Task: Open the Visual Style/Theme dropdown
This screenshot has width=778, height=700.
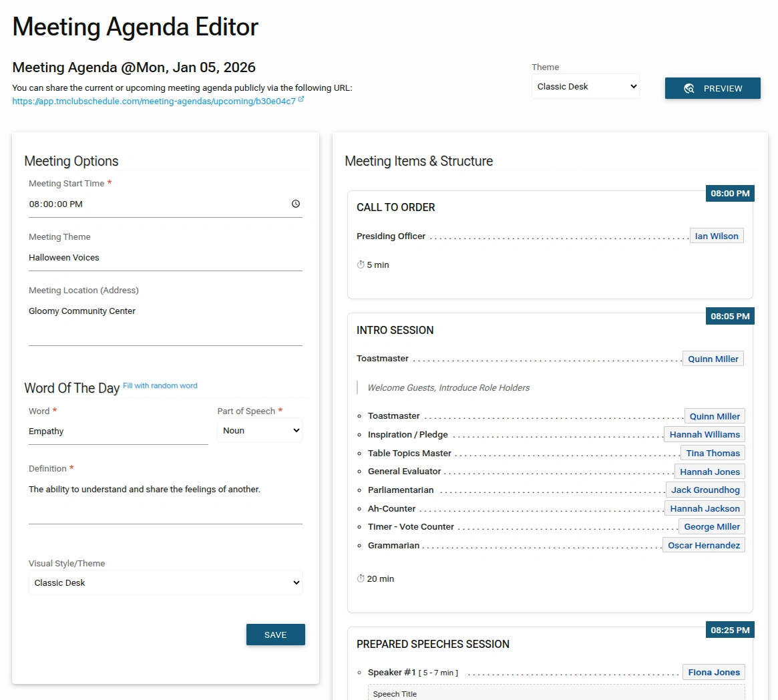Action: click(x=166, y=583)
